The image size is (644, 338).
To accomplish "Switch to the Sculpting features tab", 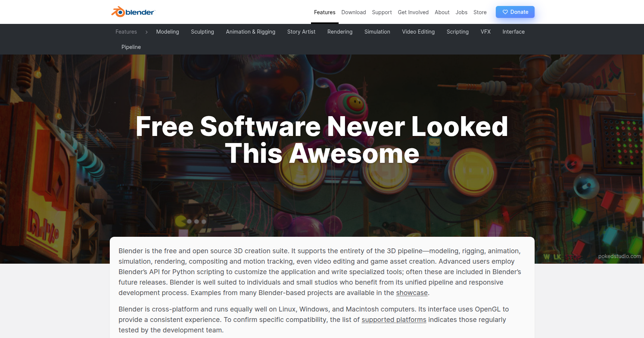I will (x=202, y=32).
